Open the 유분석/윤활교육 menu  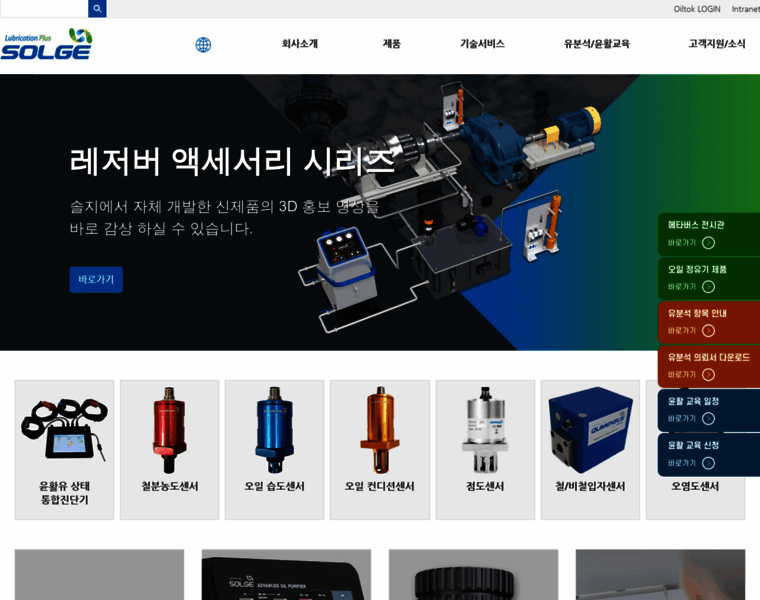click(x=597, y=44)
